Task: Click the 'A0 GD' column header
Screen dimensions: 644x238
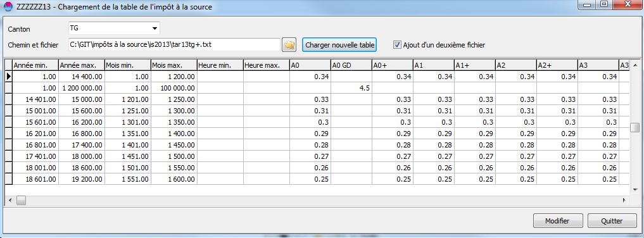Action: (351, 65)
